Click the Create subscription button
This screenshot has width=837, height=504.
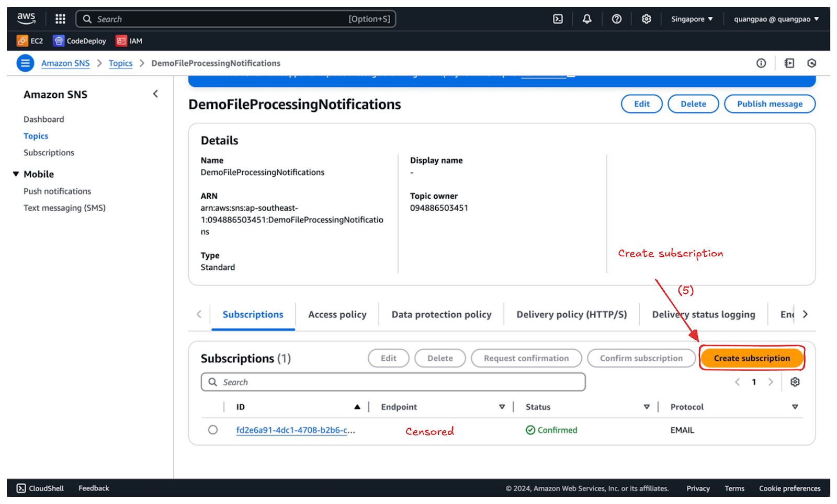click(x=752, y=358)
